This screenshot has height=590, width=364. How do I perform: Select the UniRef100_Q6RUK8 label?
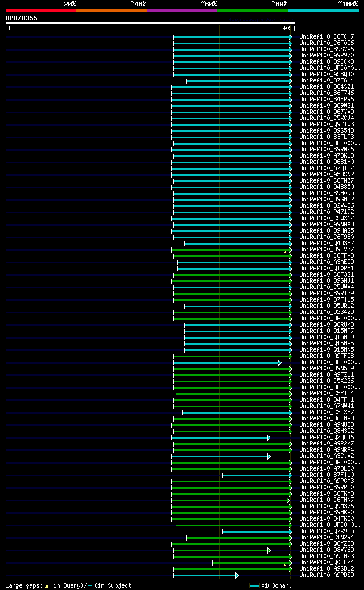click(x=326, y=325)
